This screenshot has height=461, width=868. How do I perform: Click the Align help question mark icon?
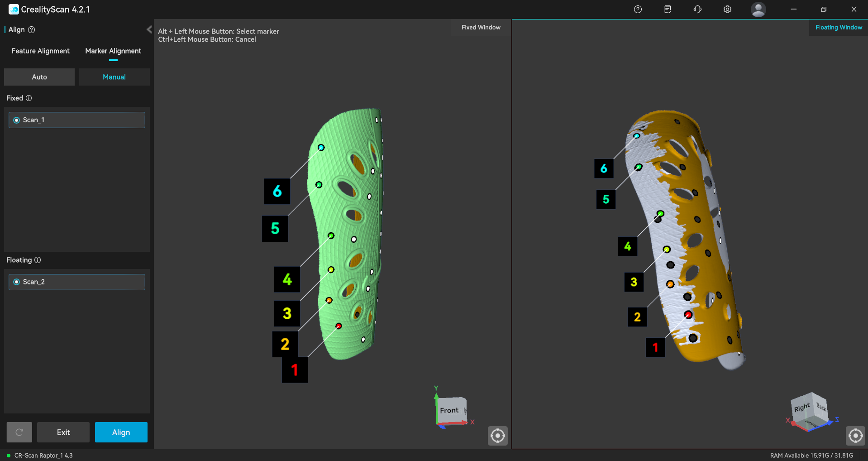(32, 30)
